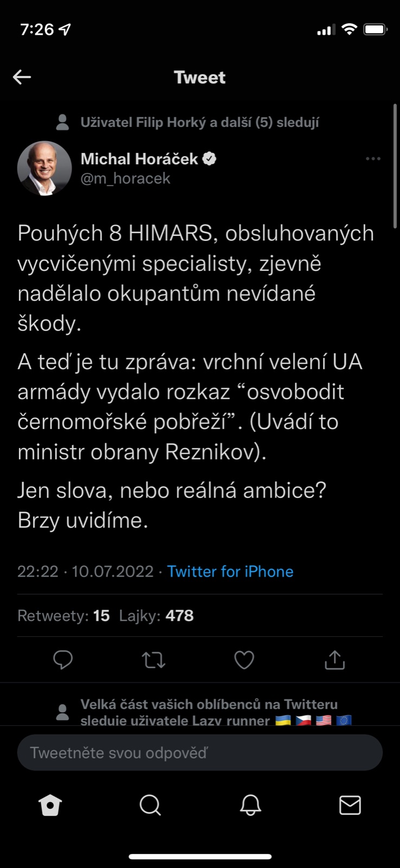View the Retweety count list
Image resolution: width=400 pixels, height=868 pixels.
pyautogui.click(x=63, y=616)
